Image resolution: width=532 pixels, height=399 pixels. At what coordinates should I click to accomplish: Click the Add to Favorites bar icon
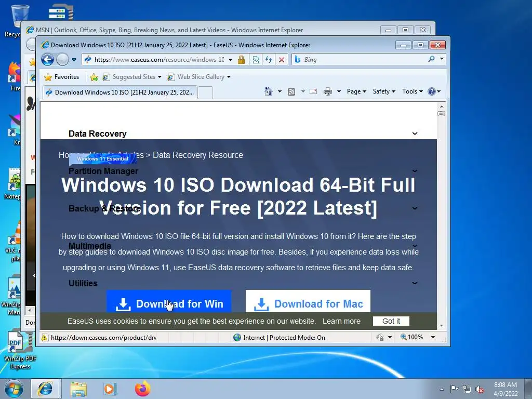[x=94, y=77]
